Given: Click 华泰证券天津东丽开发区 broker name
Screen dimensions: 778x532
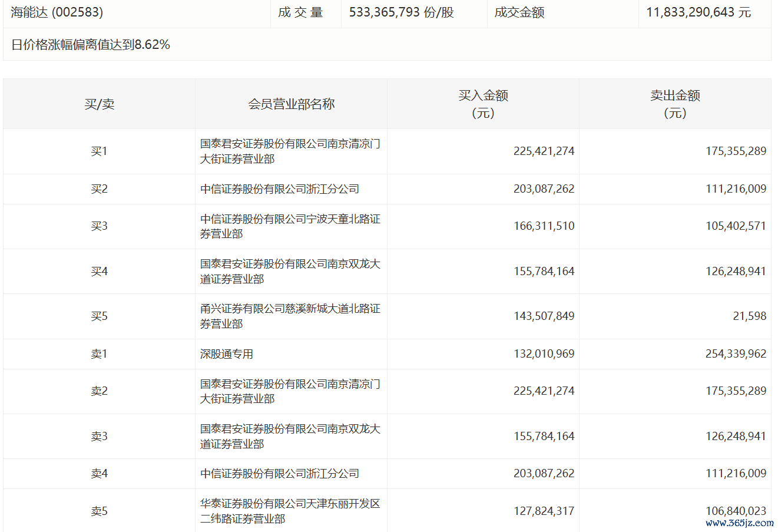Looking at the screenshot, I should point(290,511).
